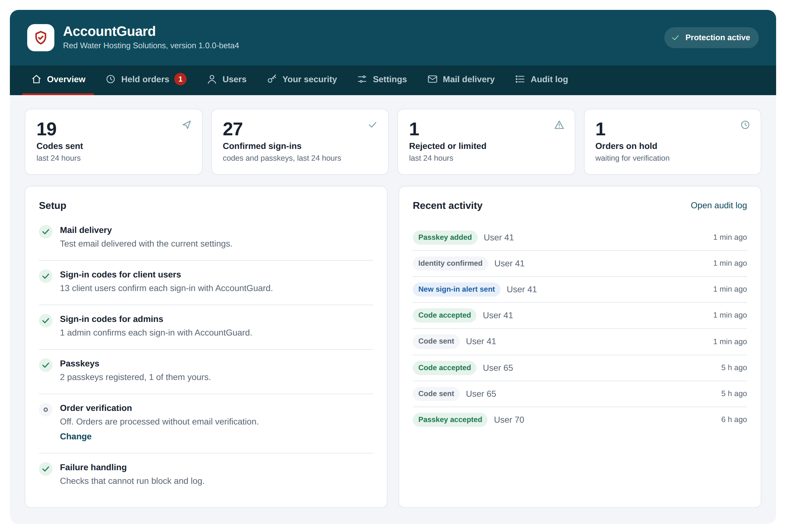Click the check icon beside Sign-in codes for admins

pyautogui.click(x=46, y=321)
